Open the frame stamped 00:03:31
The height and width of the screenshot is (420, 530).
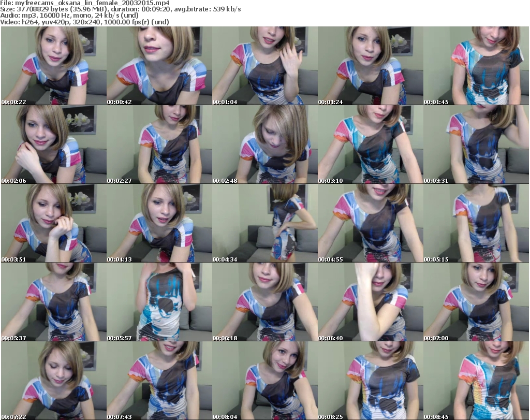pyautogui.click(x=476, y=144)
